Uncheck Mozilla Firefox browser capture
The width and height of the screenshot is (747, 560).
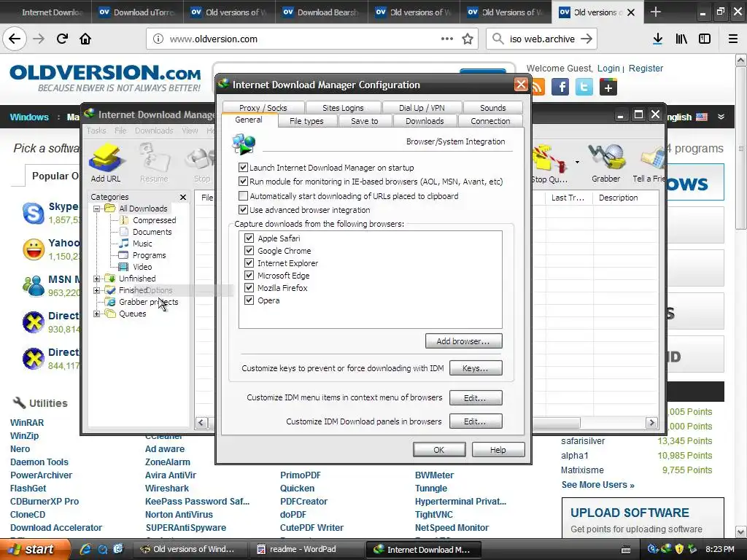pyautogui.click(x=249, y=287)
